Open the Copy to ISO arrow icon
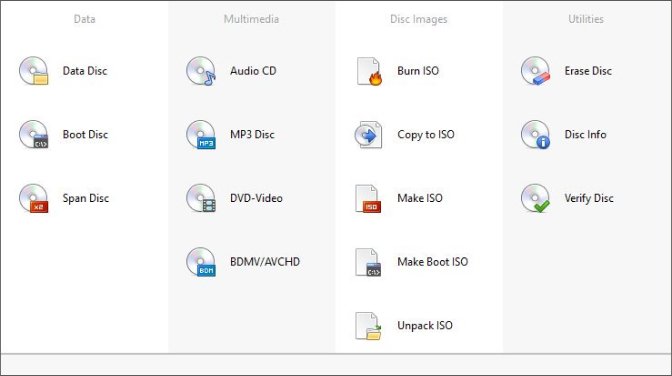Screen dimensions: 672x376 (368, 135)
